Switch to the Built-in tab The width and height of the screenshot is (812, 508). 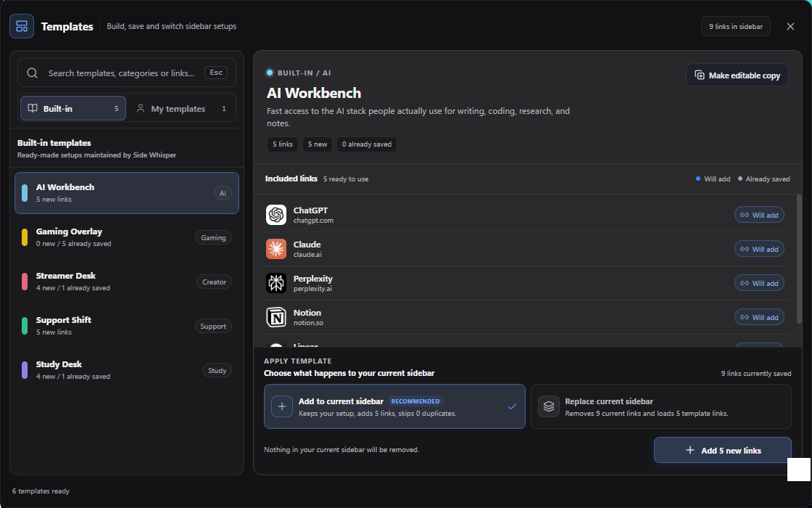click(73, 108)
